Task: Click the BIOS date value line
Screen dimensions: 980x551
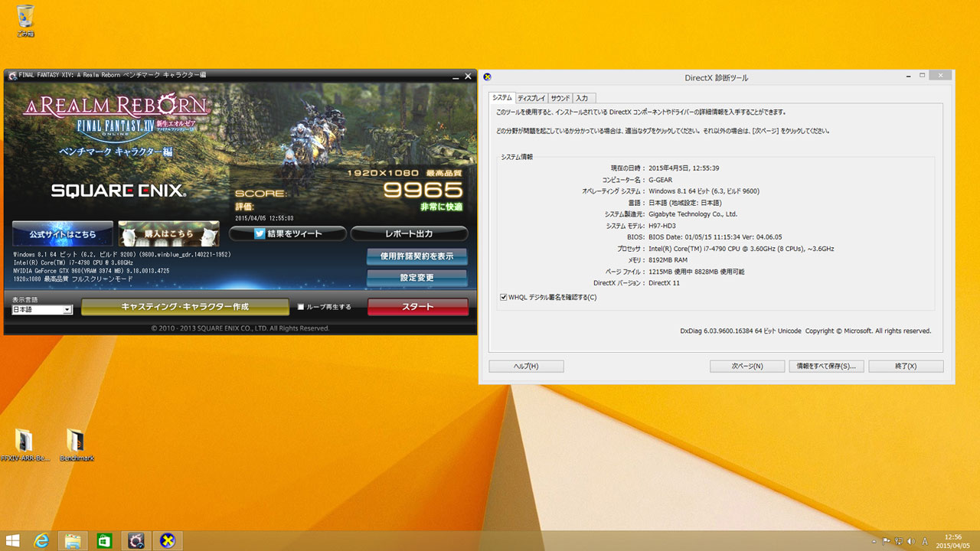Action: 715,237
